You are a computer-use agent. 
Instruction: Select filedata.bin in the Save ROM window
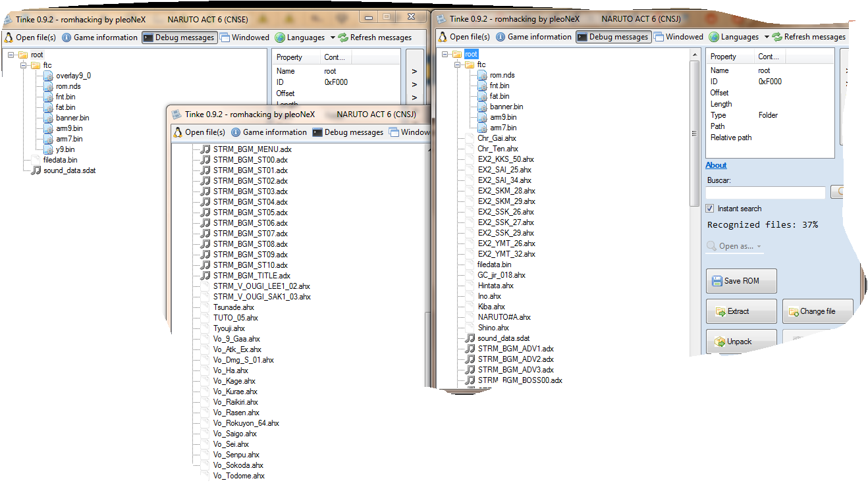[494, 265]
